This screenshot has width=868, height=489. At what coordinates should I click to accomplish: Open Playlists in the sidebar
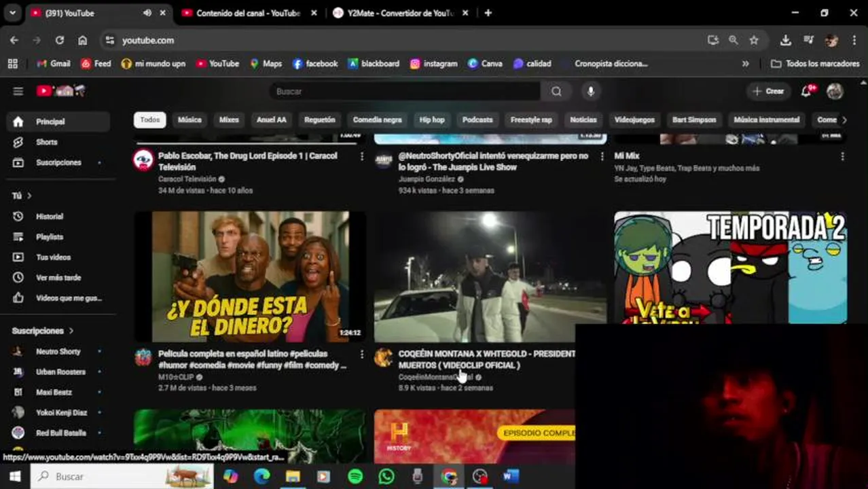point(58,236)
